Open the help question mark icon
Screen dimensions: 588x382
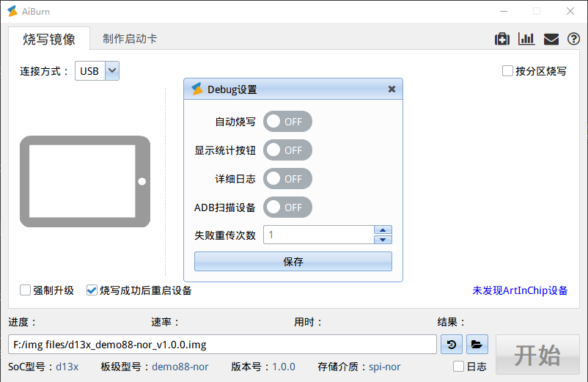pyautogui.click(x=573, y=39)
